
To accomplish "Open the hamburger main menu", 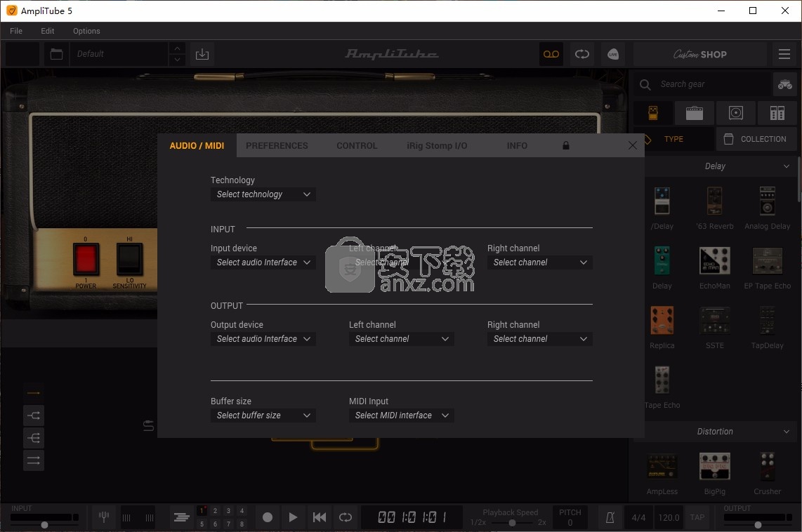I will 784,54.
